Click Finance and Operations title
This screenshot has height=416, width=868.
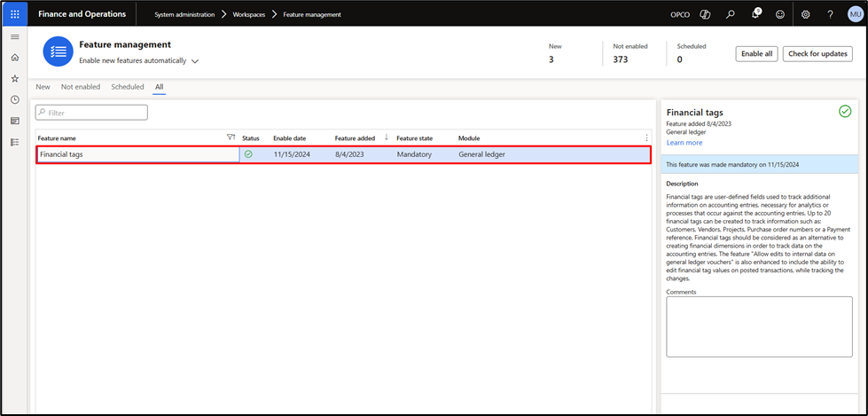[82, 14]
